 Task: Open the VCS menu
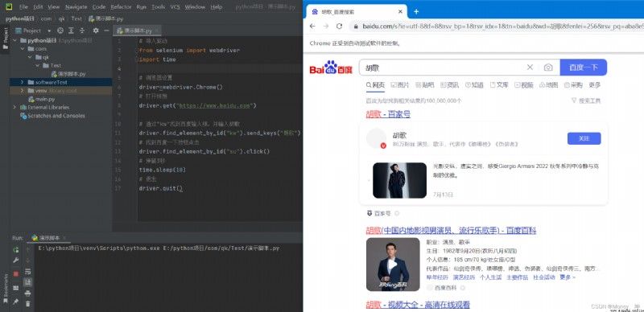[175, 6]
